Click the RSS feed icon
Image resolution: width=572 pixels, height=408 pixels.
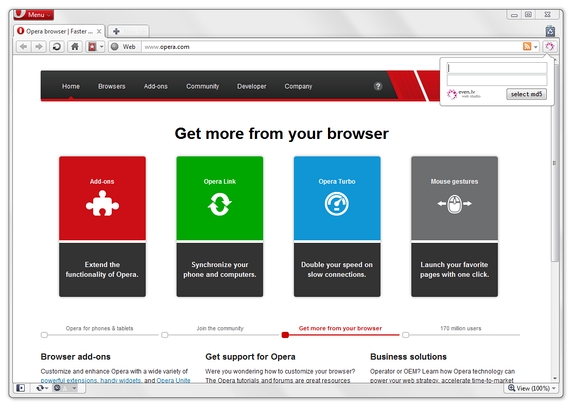coord(527,46)
